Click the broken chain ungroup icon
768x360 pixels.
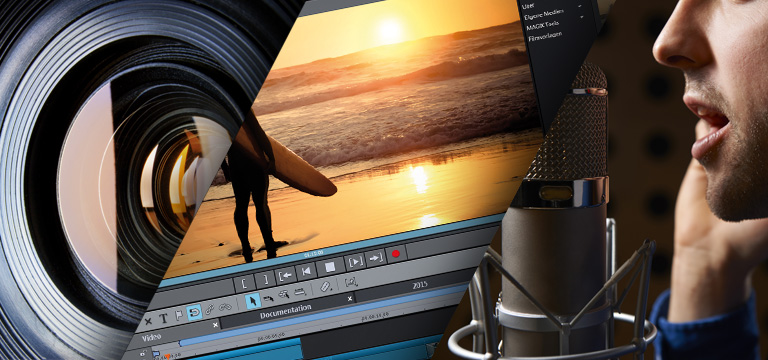pos(225,307)
